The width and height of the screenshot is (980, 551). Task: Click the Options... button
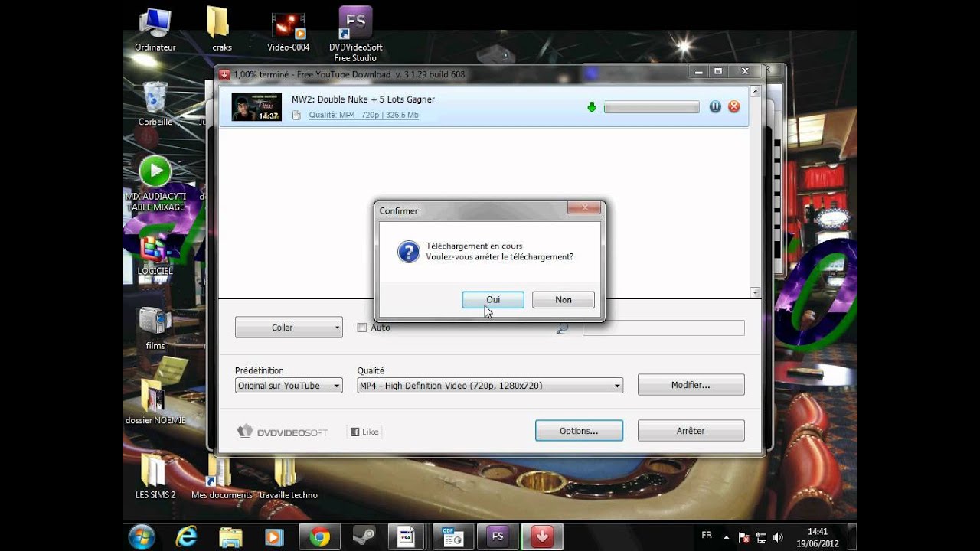point(579,431)
